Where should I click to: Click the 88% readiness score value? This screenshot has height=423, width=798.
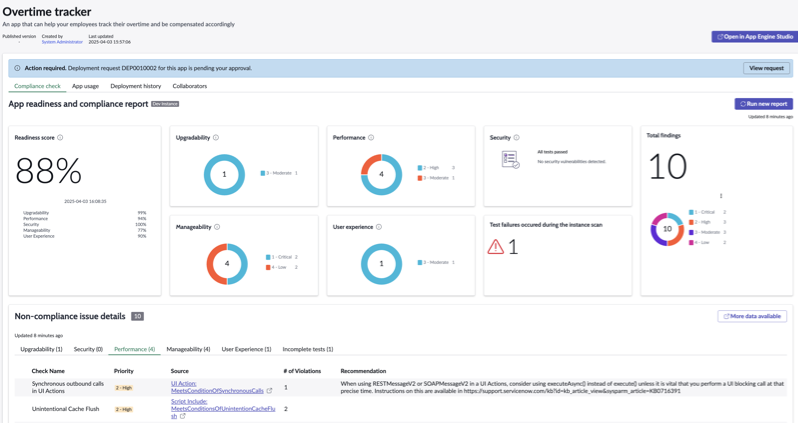(48, 171)
